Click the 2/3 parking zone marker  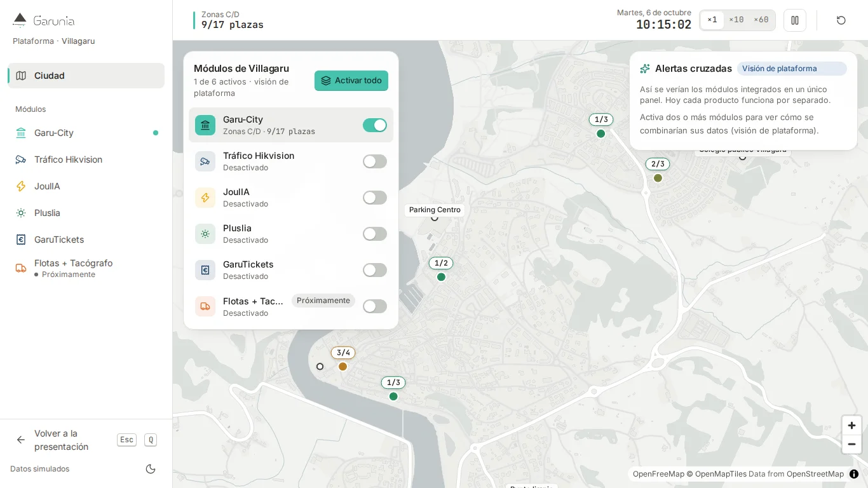pyautogui.click(x=658, y=171)
